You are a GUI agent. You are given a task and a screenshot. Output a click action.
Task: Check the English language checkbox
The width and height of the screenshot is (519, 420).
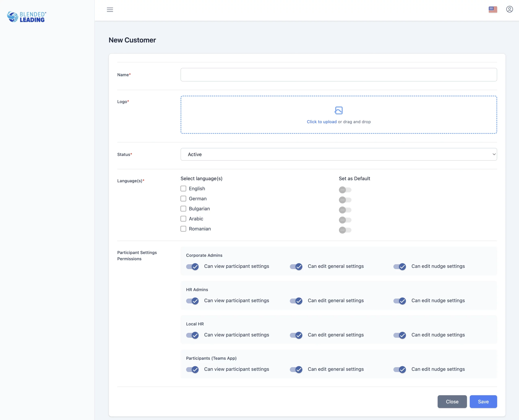click(183, 189)
